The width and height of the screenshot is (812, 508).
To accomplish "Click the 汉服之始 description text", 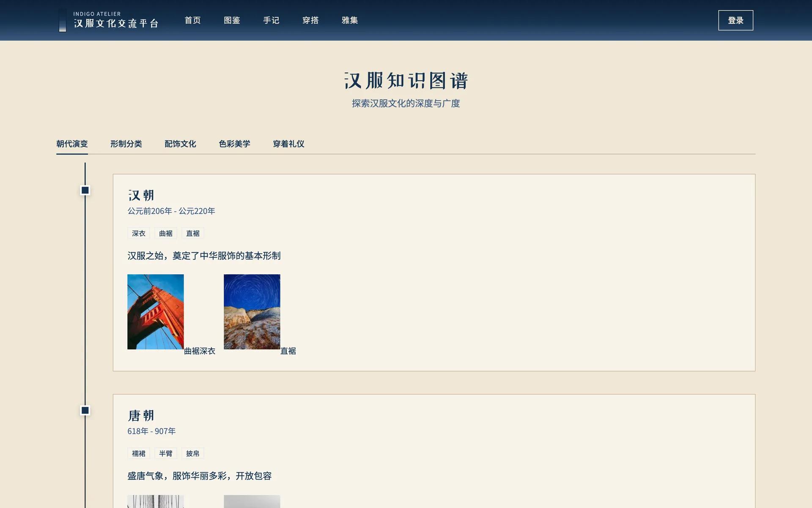I will pos(204,256).
